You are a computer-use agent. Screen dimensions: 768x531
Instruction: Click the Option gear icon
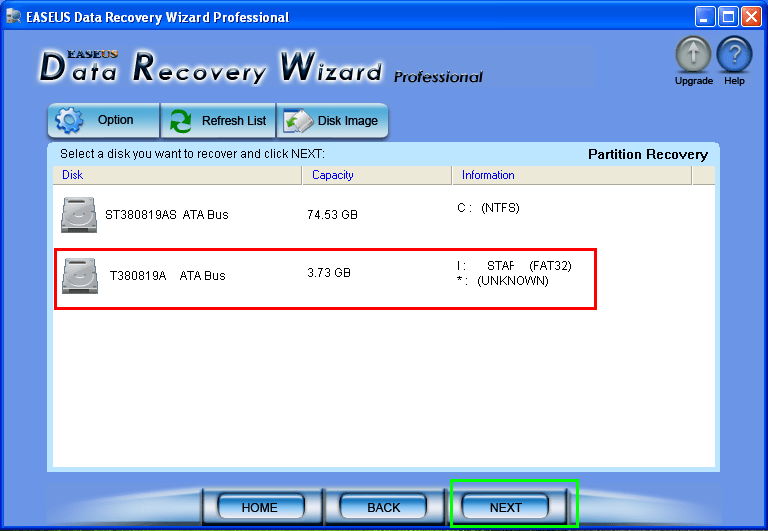click(69, 120)
